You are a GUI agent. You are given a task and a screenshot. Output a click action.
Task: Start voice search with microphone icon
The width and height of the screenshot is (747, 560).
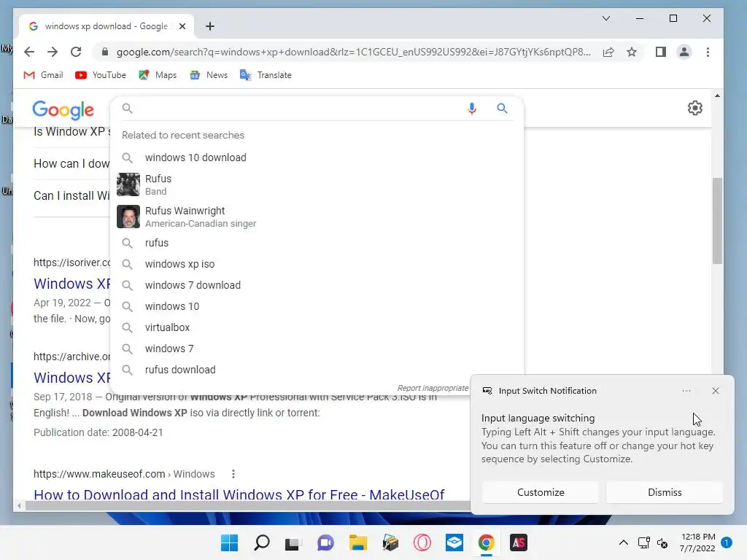pyautogui.click(x=472, y=109)
